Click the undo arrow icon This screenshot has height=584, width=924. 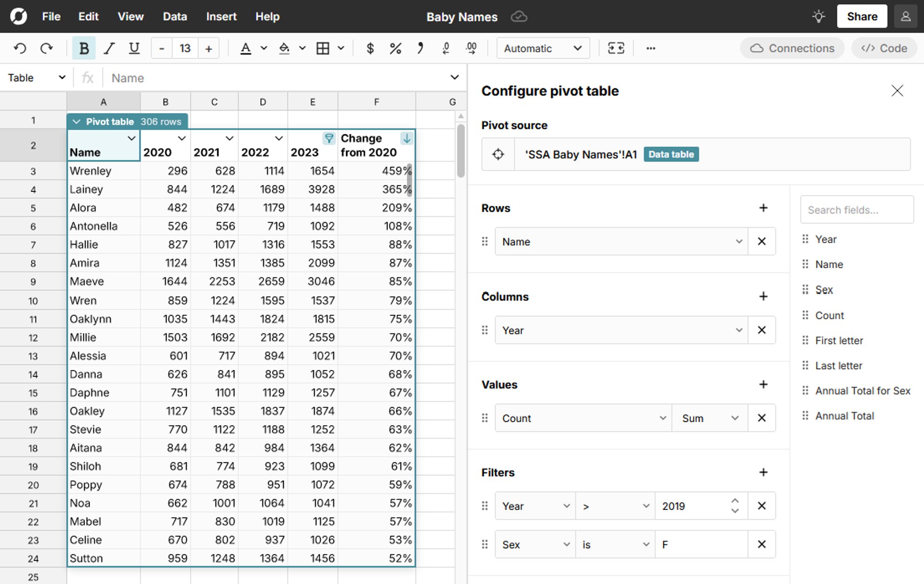click(20, 48)
